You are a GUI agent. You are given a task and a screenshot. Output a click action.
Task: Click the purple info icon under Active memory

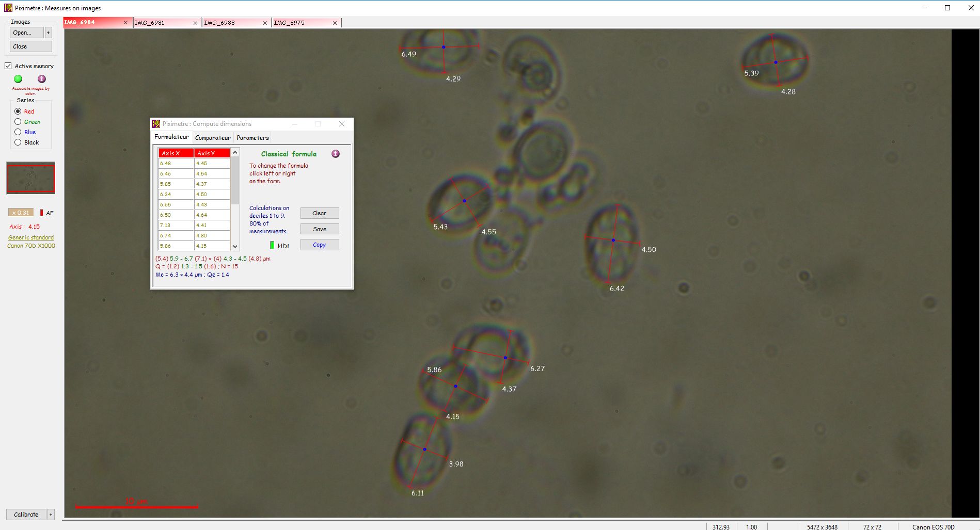coord(42,79)
